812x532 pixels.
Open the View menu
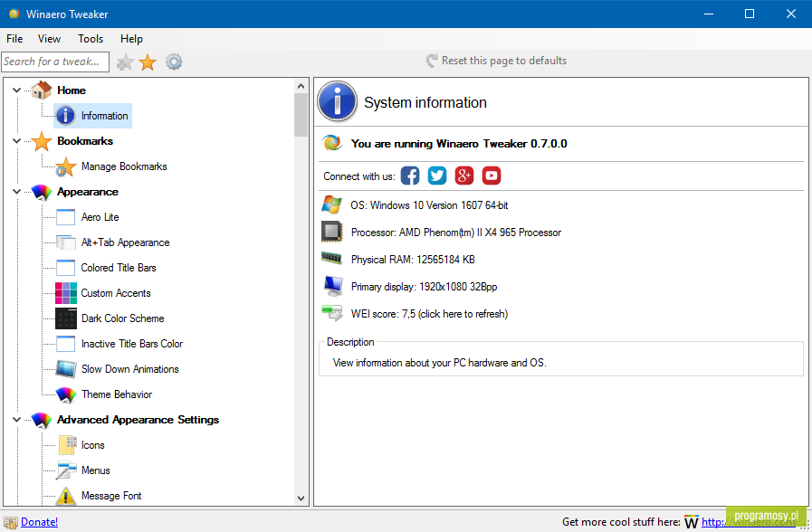[x=49, y=39]
